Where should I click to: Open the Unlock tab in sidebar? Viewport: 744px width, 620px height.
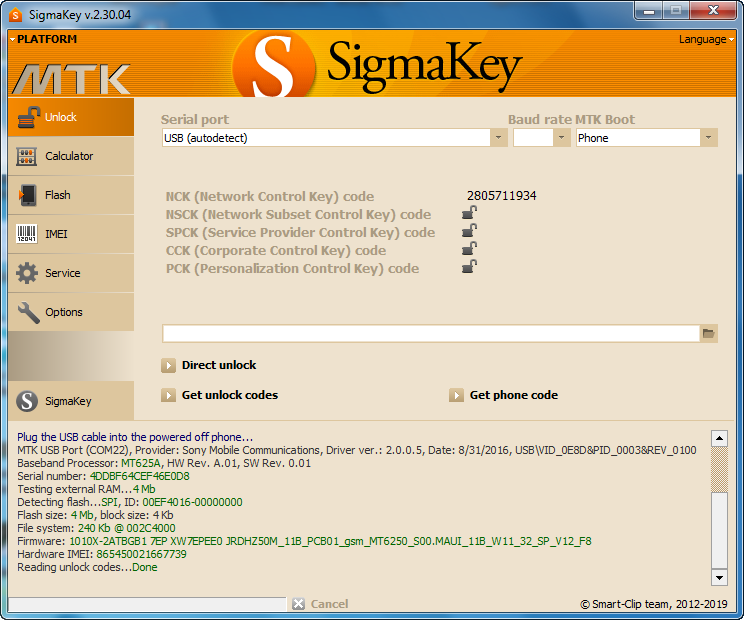[71, 117]
